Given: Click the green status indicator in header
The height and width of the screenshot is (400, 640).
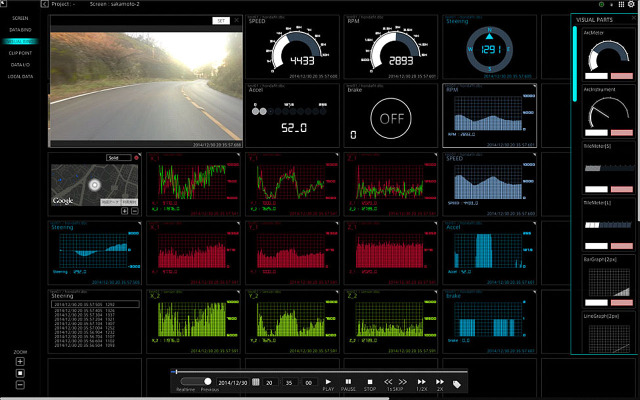Looking at the screenshot, I should tap(601, 4).
